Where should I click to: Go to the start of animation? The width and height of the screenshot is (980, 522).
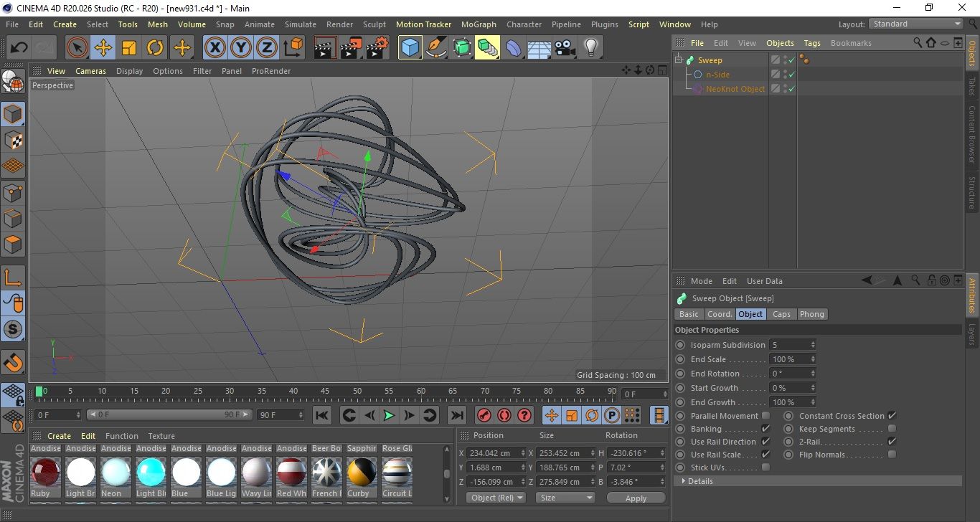(322, 415)
